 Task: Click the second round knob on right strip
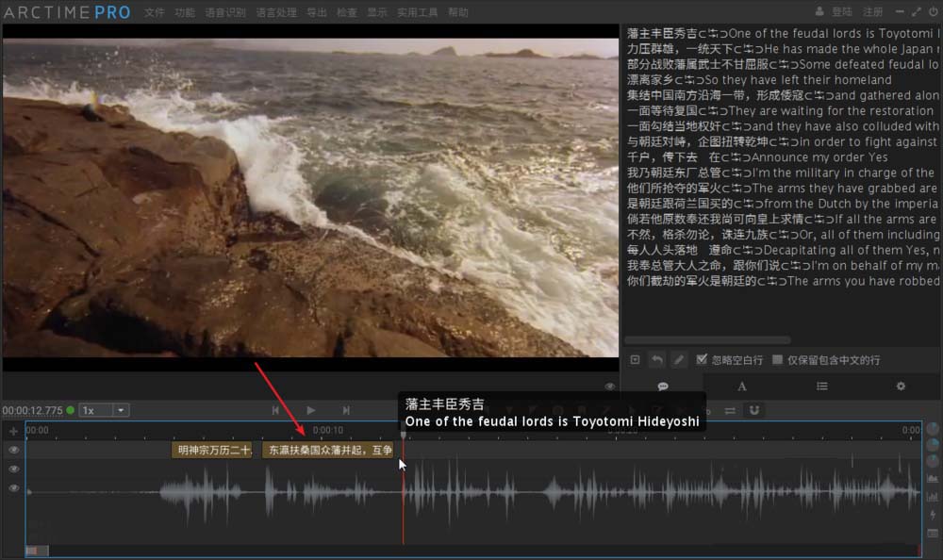coord(933,445)
